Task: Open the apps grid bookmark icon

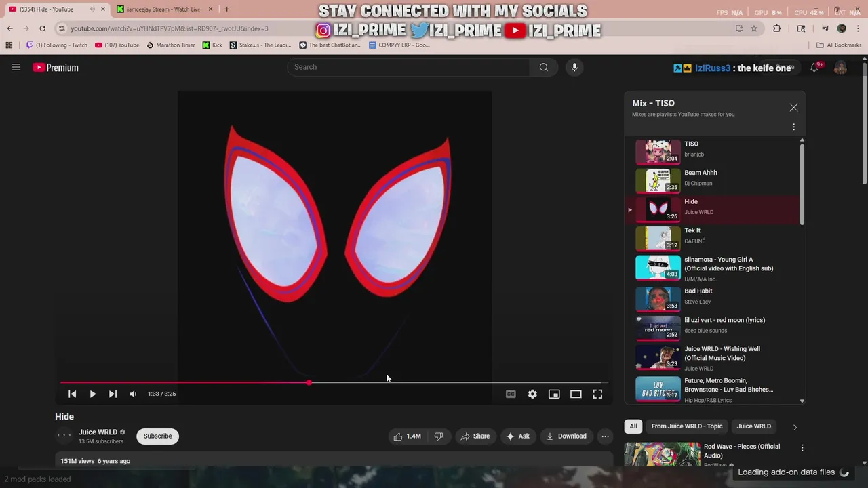Action: [x=9, y=45]
